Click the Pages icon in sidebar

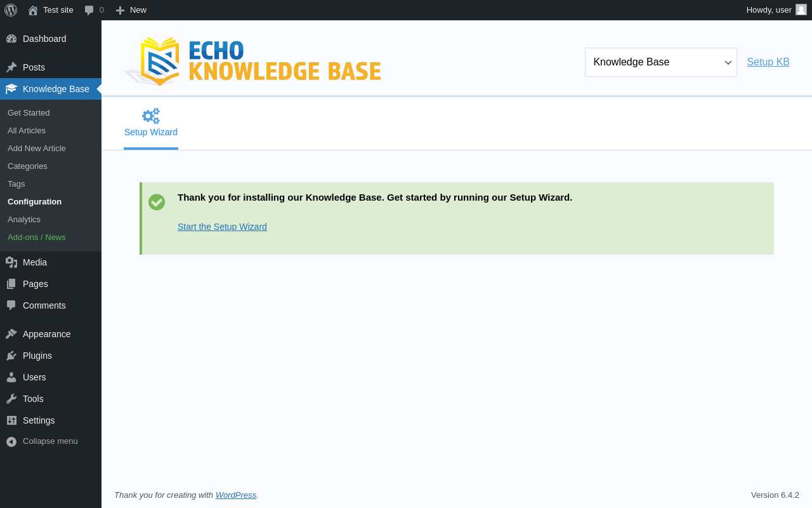pyautogui.click(x=11, y=284)
